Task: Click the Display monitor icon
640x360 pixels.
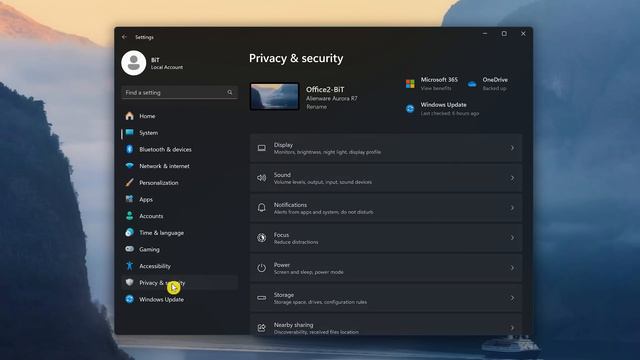Action: [x=262, y=148]
